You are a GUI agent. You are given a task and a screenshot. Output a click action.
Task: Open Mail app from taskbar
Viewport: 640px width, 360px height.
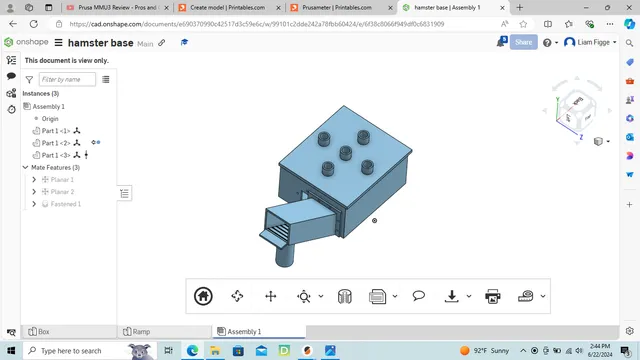[x=261, y=351]
